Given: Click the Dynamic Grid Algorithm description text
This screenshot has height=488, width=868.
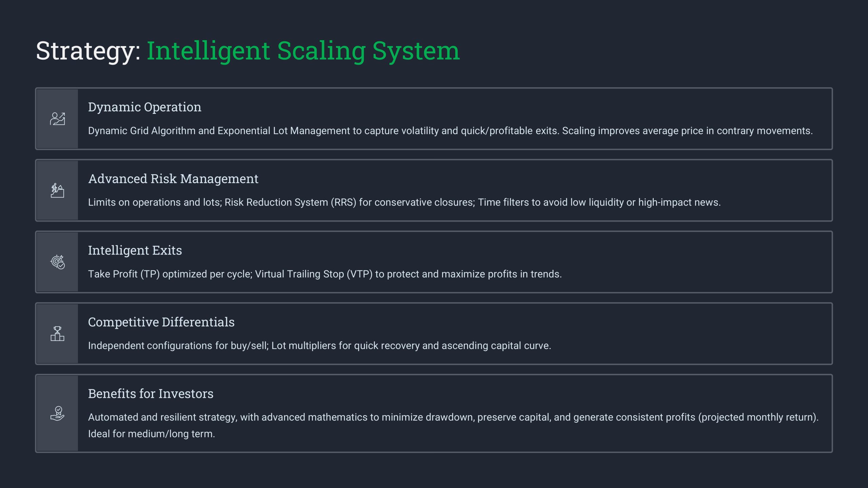Looking at the screenshot, I should (x=450, y=131).
